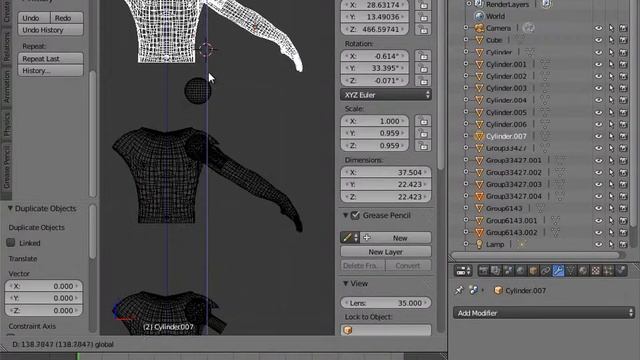This screenshot has width=640, height=360.
Task: Open Undo History
Action: tap(51, 30)
